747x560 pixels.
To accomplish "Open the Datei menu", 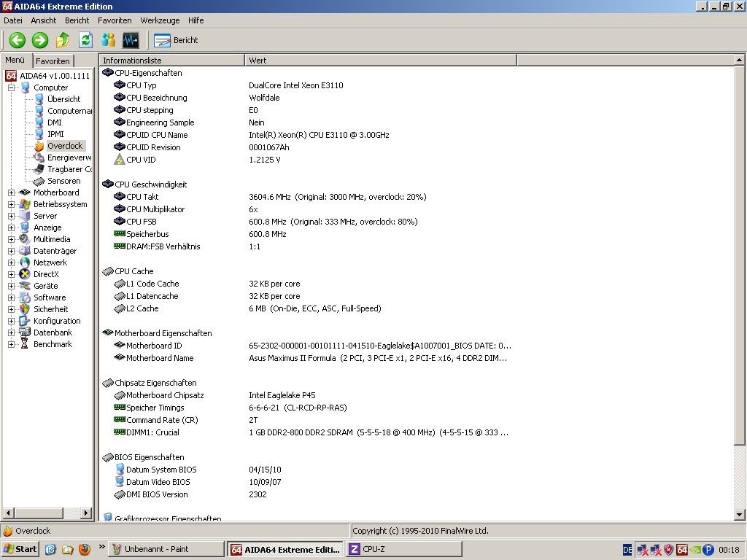I will tap(13, 20).
